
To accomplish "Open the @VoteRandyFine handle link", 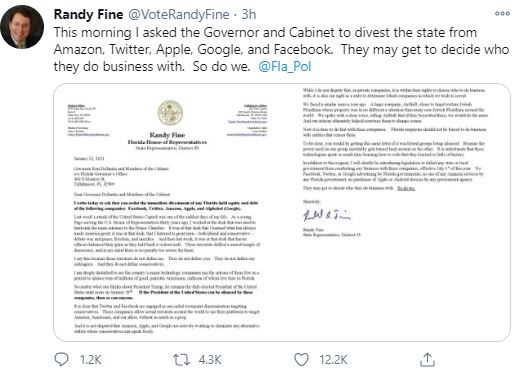I will pyautogui.click(x=179, y=14).
